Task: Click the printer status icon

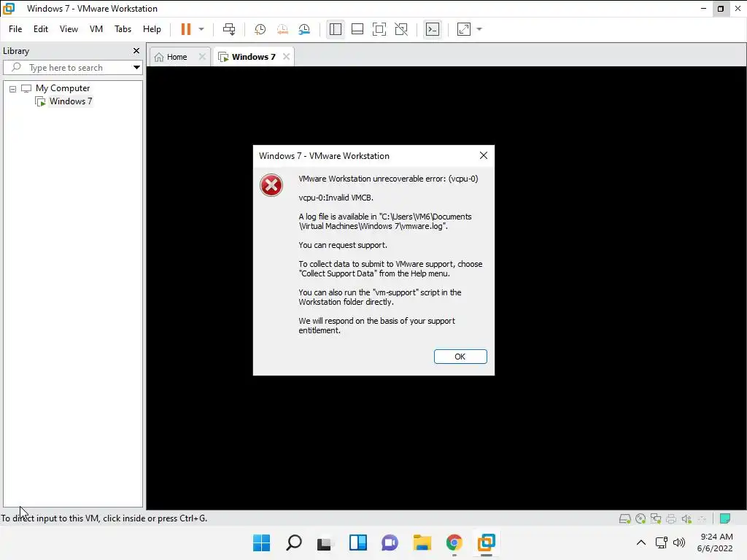Action: point(671,518)
